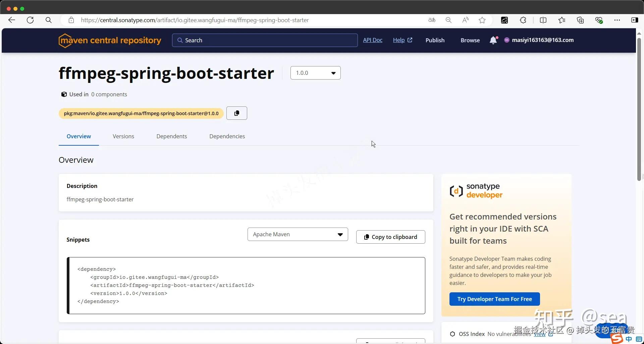Viewport: 644px width, 344px height.
Task: Toggle the translate page option
Action: (432, 20)
